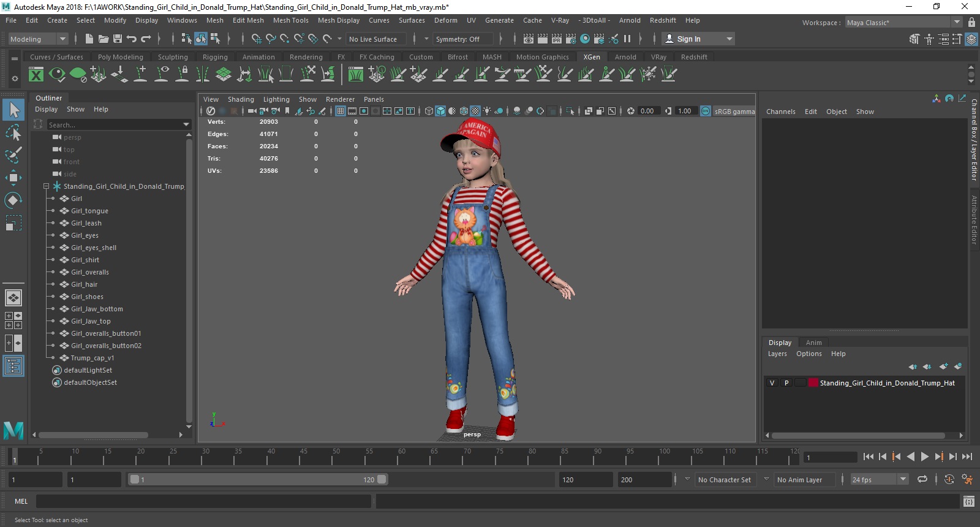The height and width of the screenshot is (527, 980).
Task: Open the Outliner Display menu
Action: (x=46, y=109)
